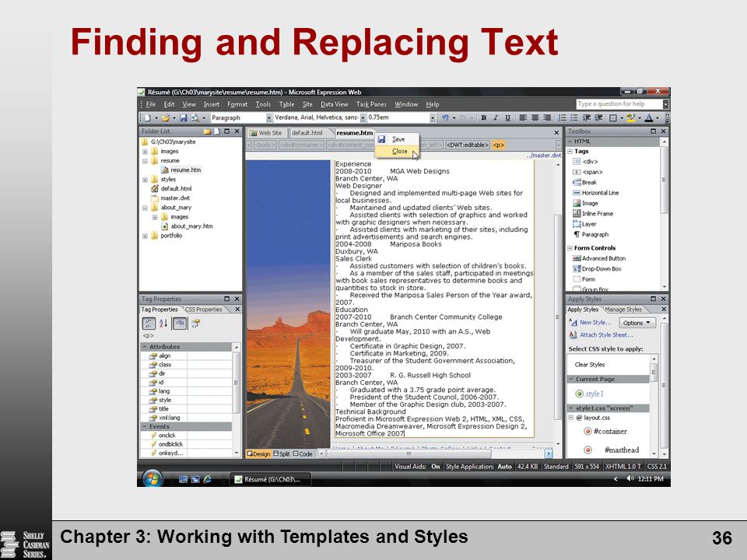Click Clear Styles in style list
This screenshot has width=747, height=560.
(x=589, y=365)
